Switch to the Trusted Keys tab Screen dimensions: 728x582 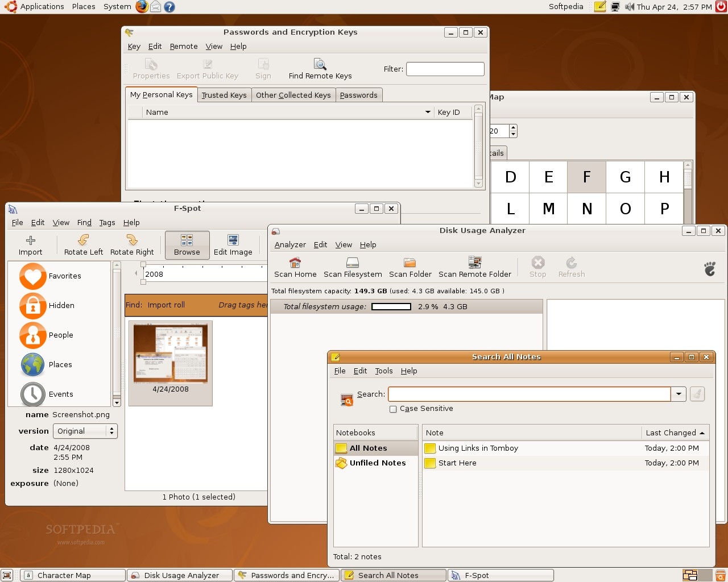(x=224, y=95)
